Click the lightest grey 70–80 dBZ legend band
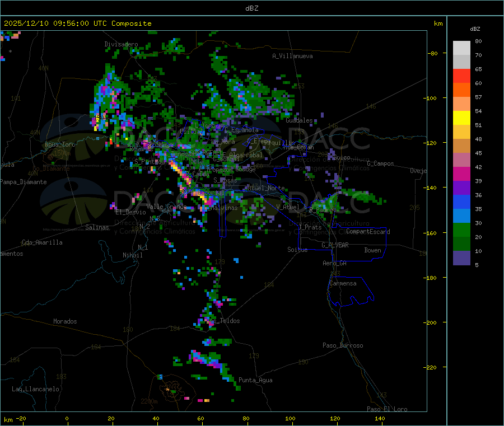This screenshot has width=504, height=426. click(461, 48)
